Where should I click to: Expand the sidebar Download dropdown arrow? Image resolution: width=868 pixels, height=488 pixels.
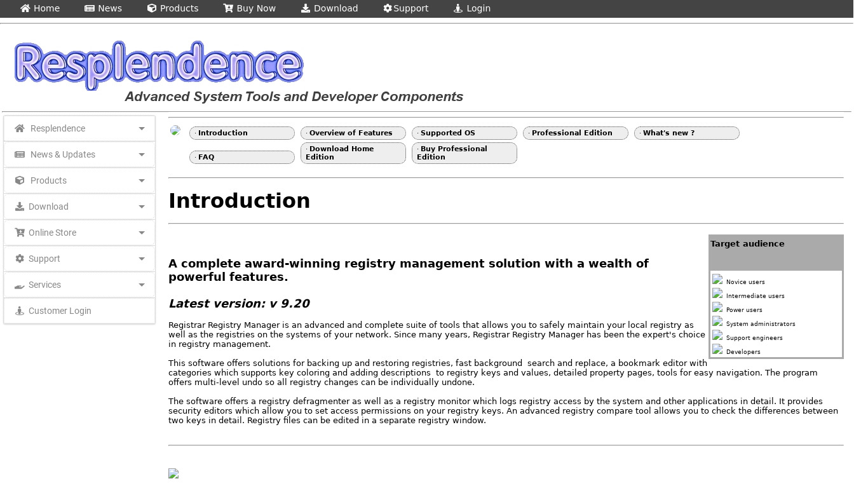click(142, 207)
